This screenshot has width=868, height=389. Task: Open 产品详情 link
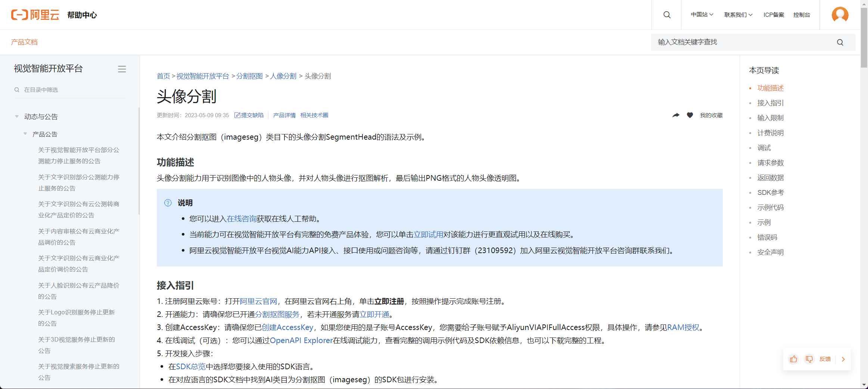click(284, 115)
